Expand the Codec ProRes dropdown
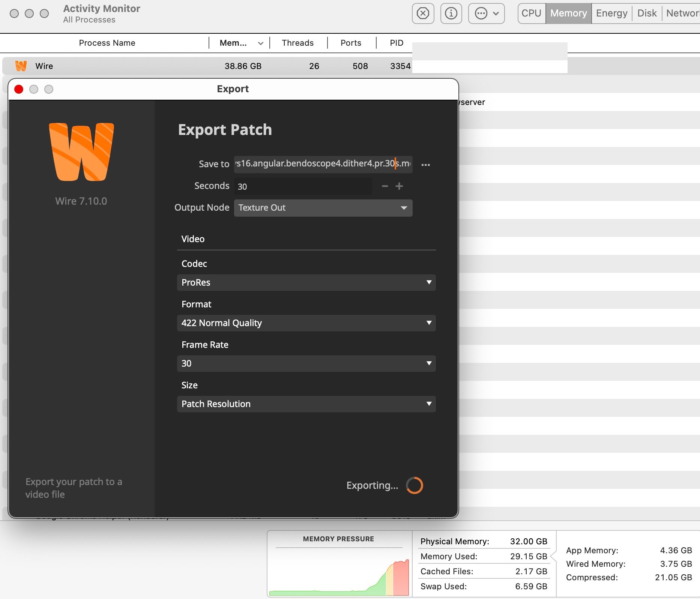700x599 pixels. (306, 283)
